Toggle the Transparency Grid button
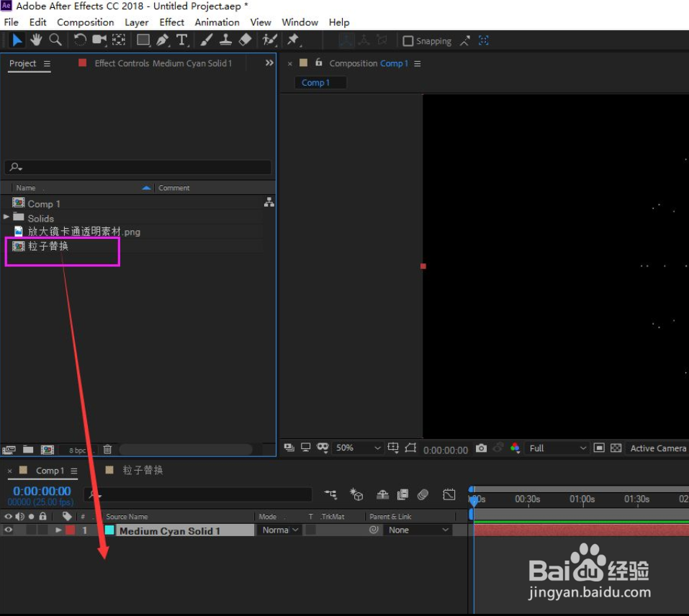 (616, 448)
